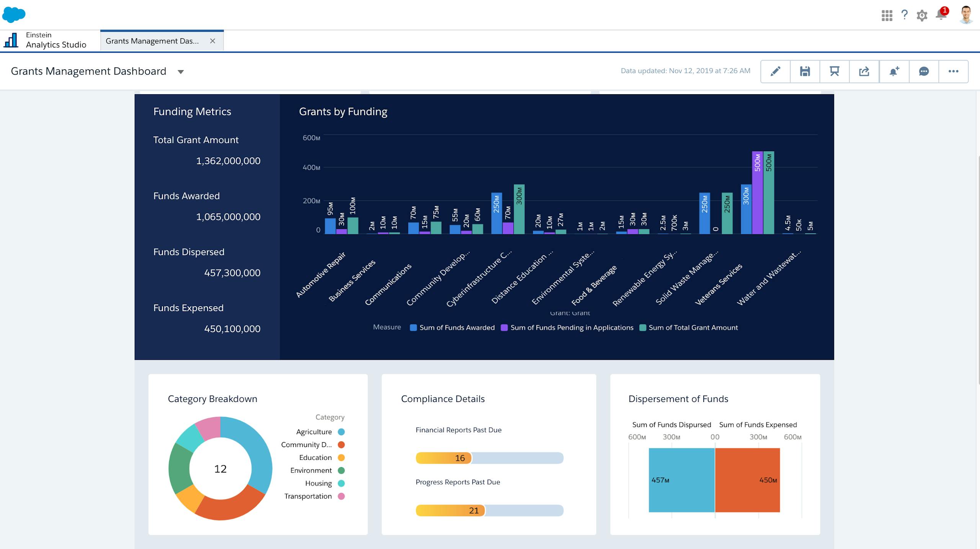Click the notification bell icon
The image size is (980, 549).
[941, 15]
